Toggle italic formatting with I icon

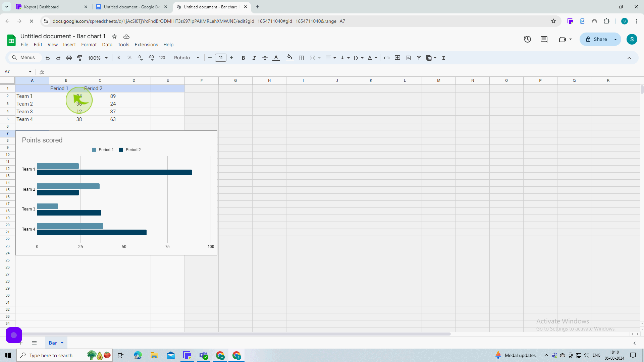[254, 58]
